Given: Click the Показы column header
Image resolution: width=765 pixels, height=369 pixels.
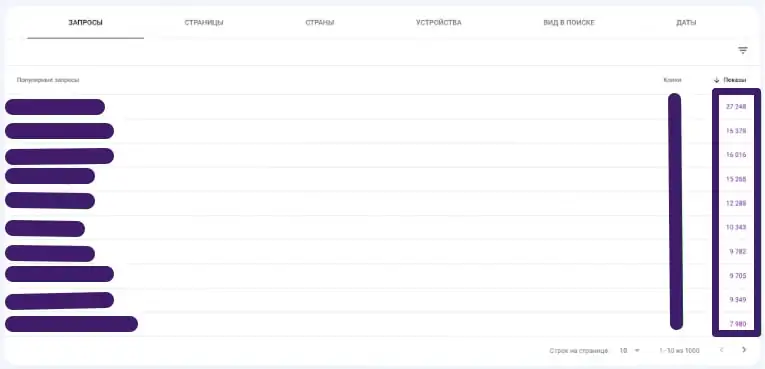Looking at the screenshot, I should 735,80.
